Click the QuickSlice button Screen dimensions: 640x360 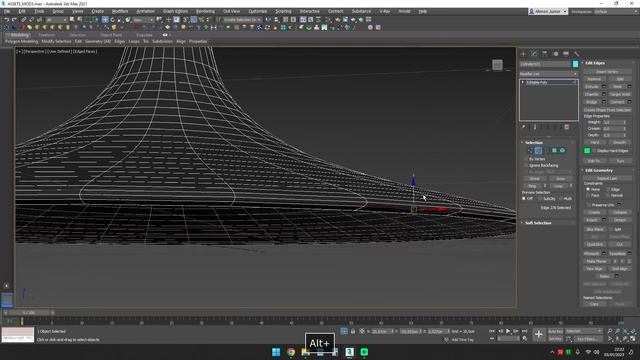[x=595, y=244]
